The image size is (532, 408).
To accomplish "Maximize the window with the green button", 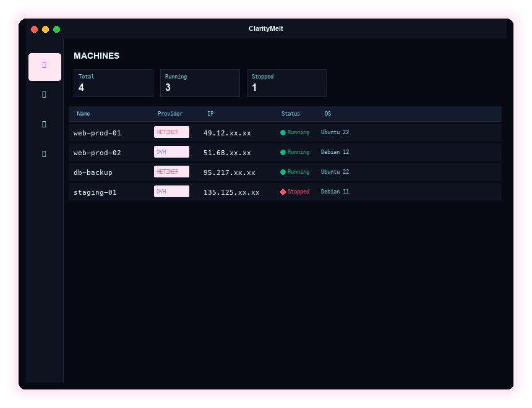I will click(x=57, y=30).
